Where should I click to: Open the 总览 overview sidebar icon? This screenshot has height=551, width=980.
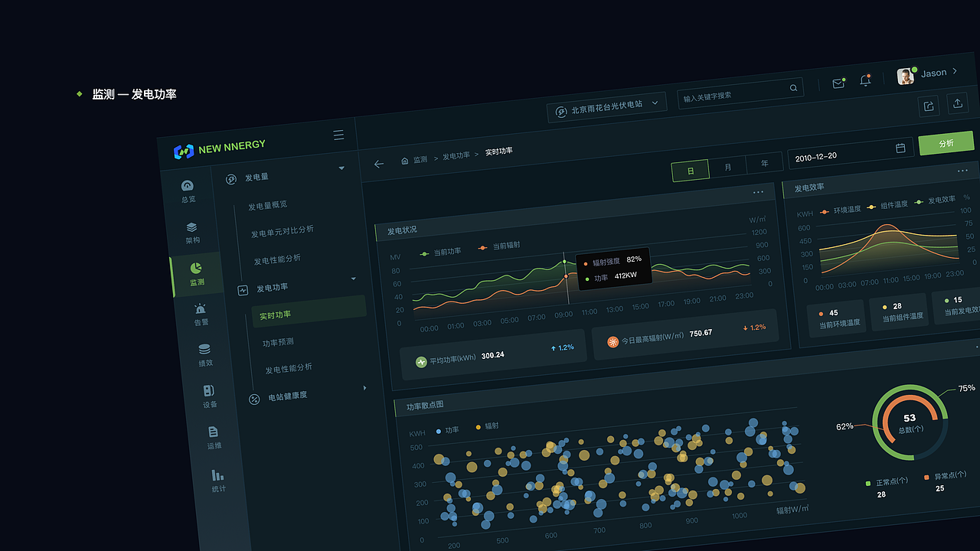188,191
